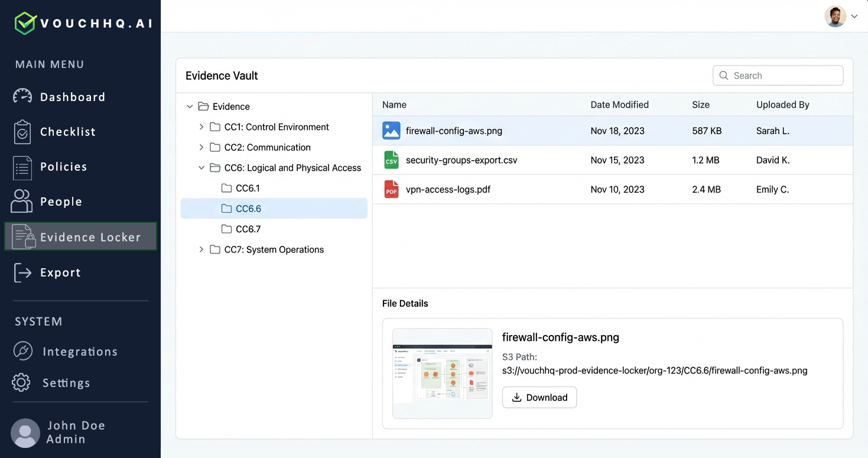
Task: Click the Dashboard gauge icon
Action: (x=22, y=96)
